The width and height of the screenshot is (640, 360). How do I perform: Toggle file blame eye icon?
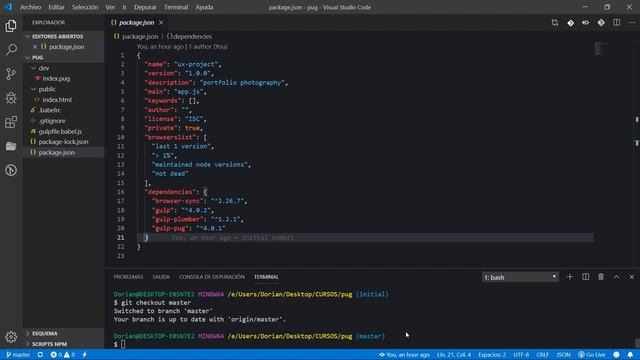(x=586, y=22)
